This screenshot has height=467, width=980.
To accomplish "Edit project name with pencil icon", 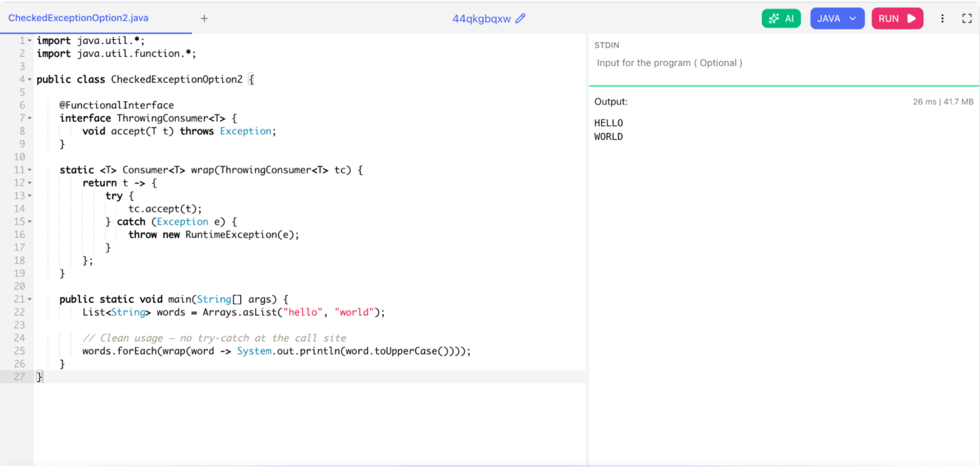I will click(521, 18).
